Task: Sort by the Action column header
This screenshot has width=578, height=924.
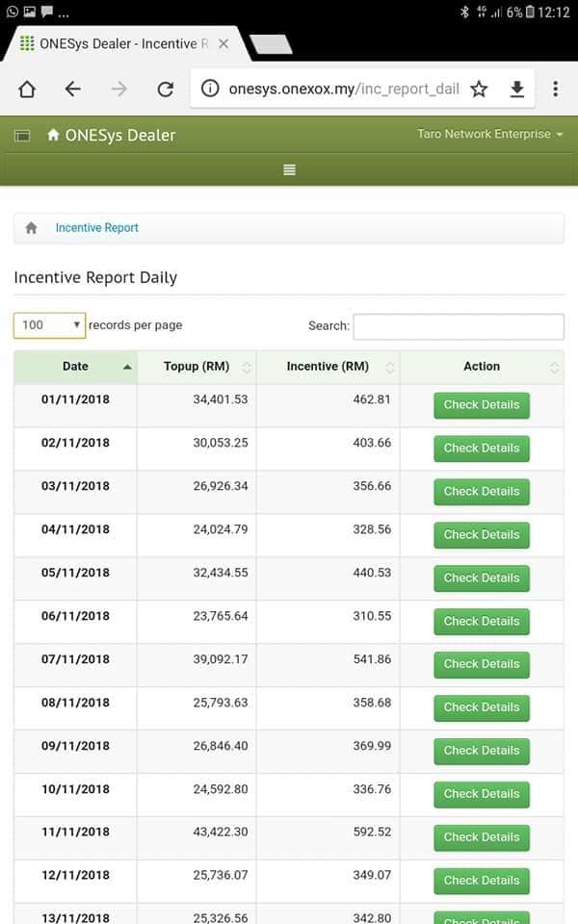Action: point(482,367)
